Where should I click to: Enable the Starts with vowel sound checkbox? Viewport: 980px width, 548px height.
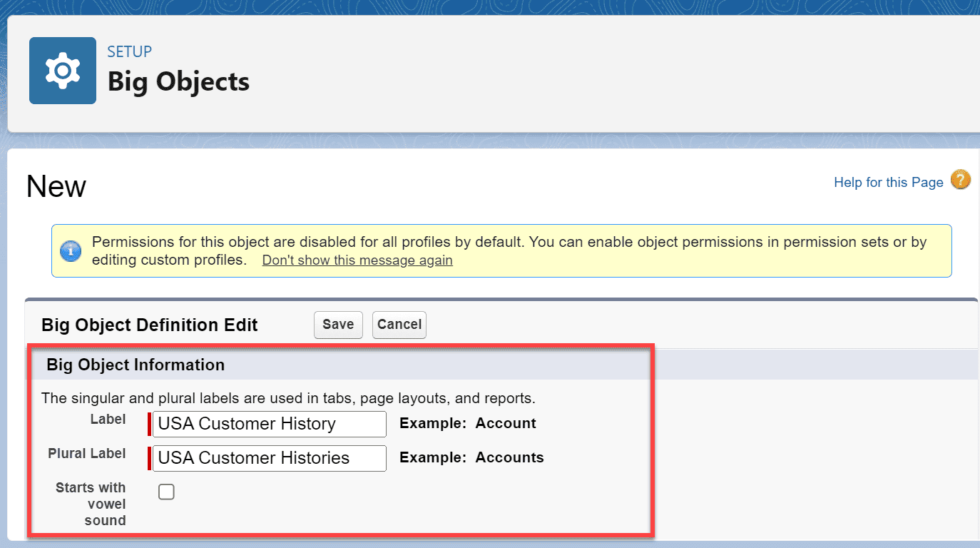(166, 491)
